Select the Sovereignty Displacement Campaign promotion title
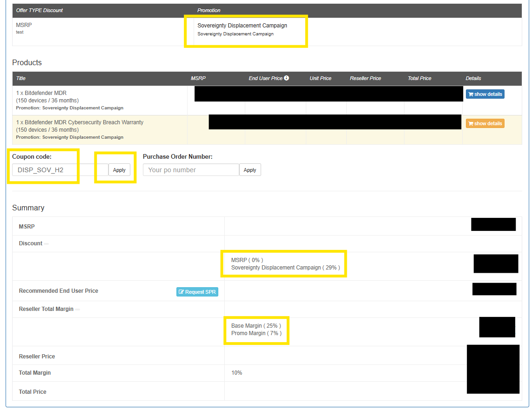 pyautogui.click(x=242, y=26)
